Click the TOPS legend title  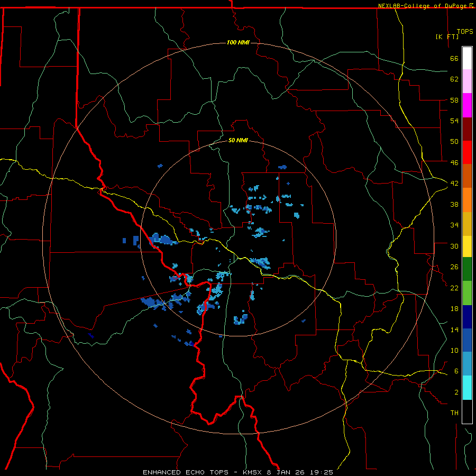465,32
